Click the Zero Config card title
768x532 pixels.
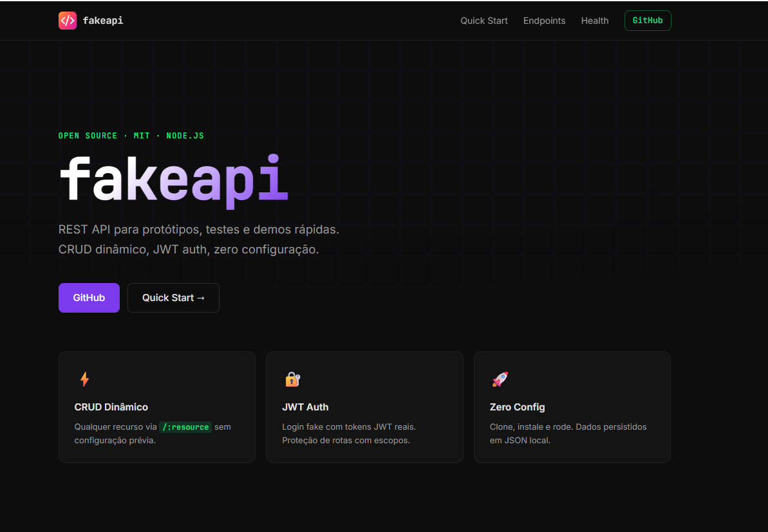click(517, 407)
